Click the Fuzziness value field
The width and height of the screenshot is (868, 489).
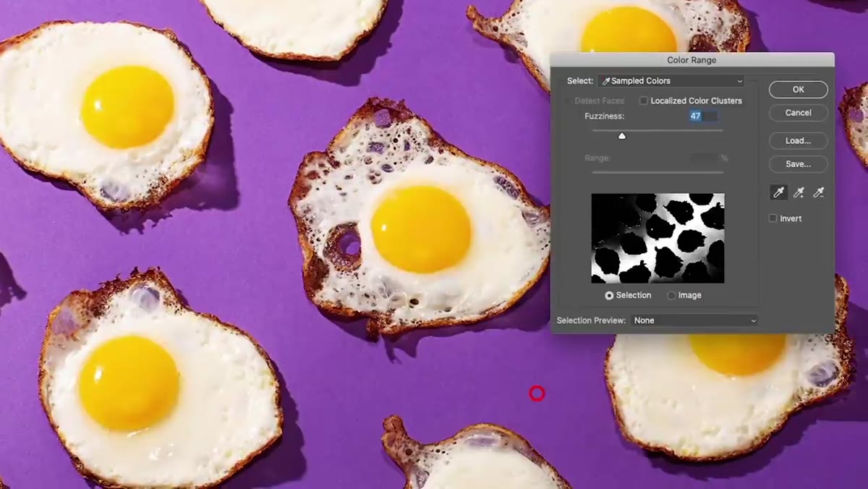point(704,116)
